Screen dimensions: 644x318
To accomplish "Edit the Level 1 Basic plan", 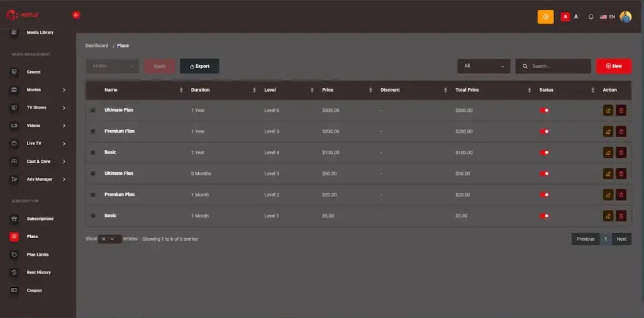I will point(608,216).
